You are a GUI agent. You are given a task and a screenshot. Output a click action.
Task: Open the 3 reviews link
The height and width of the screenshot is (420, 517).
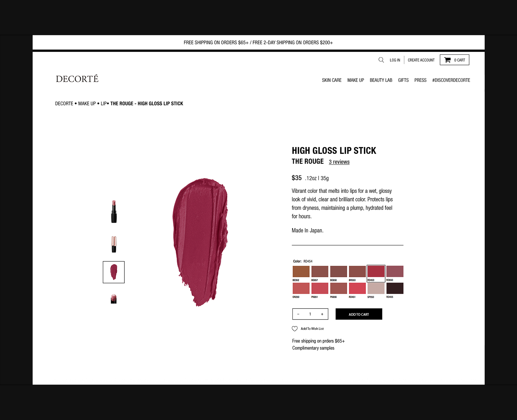pos(339,162)
